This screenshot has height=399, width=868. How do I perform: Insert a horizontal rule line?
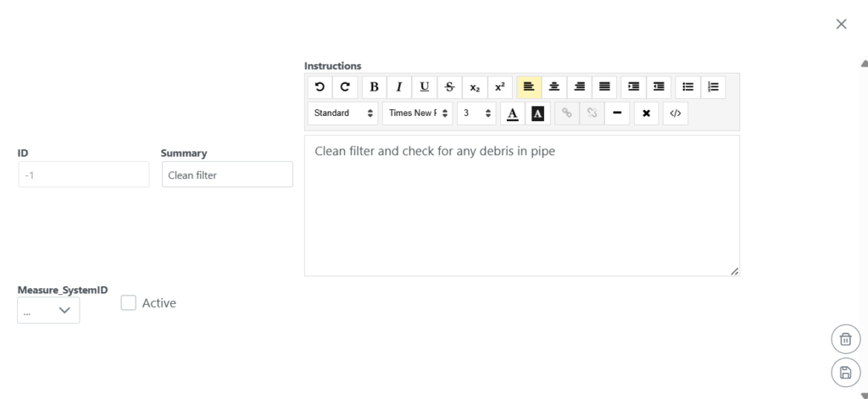[x=617, y=113]
